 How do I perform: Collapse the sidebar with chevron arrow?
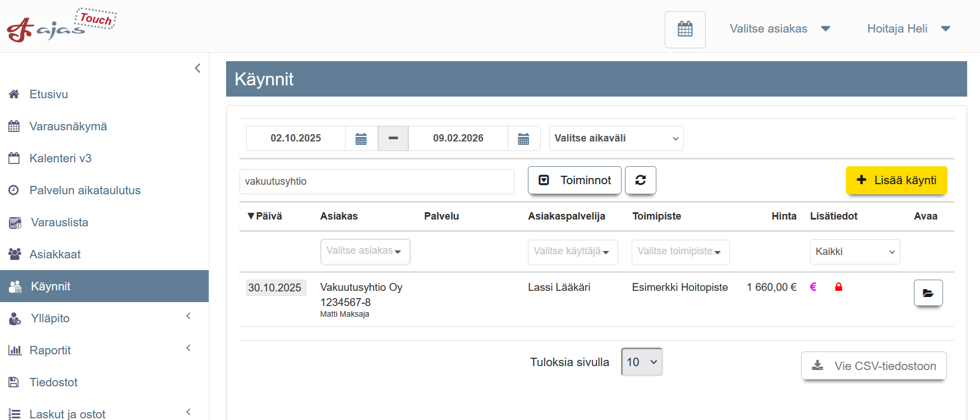pos(197,69)
